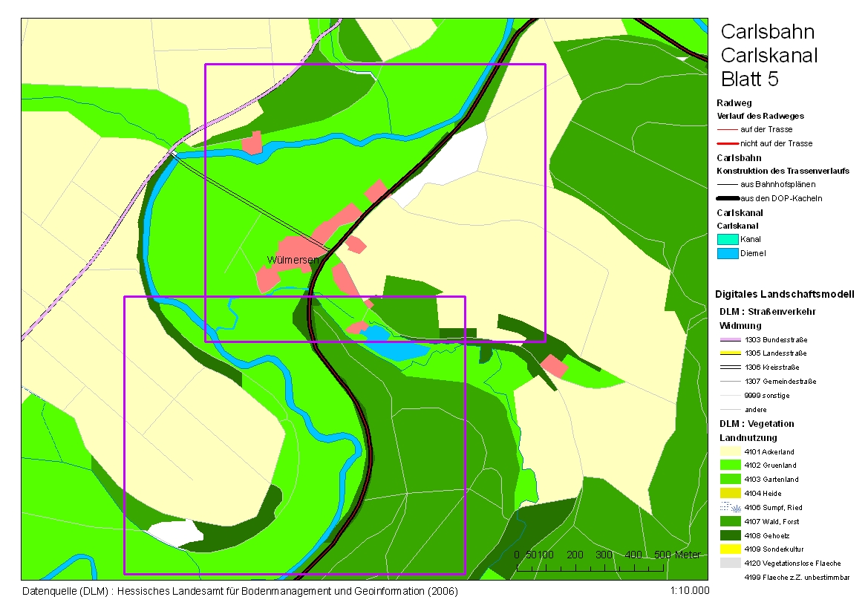Image resolution: width=868 pixels, height=614 pixels.
Task: Click the 'Carlsbahn Carlskanal Blatt 5' map title
Action: click(768, 56)
